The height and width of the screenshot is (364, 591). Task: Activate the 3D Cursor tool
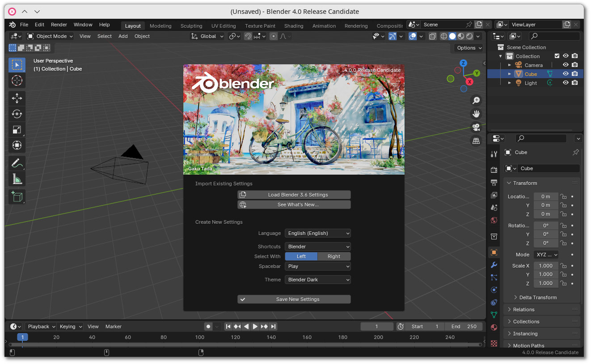point(17,80)
